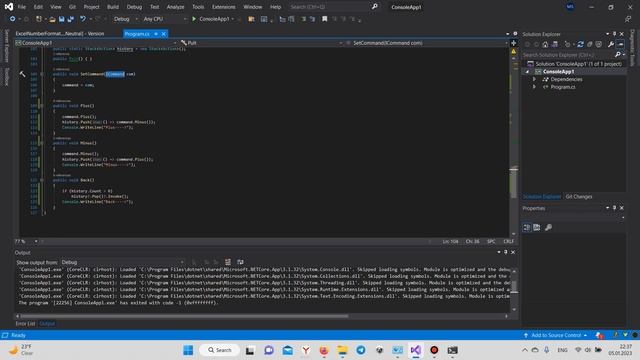
Task: Click the Uncomment selected lines icon
Action: coord(313,19)
